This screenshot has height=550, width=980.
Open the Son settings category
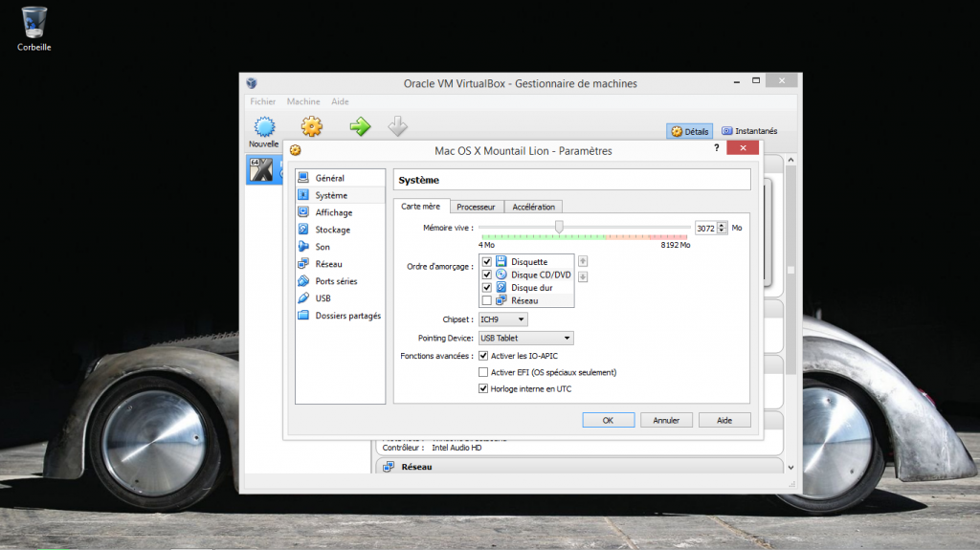coord(323,247)
